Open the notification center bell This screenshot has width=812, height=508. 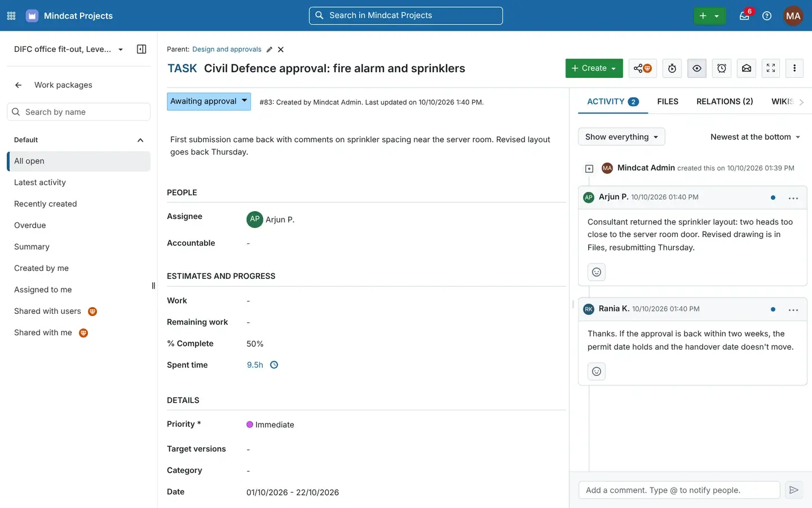pos(744,16)
